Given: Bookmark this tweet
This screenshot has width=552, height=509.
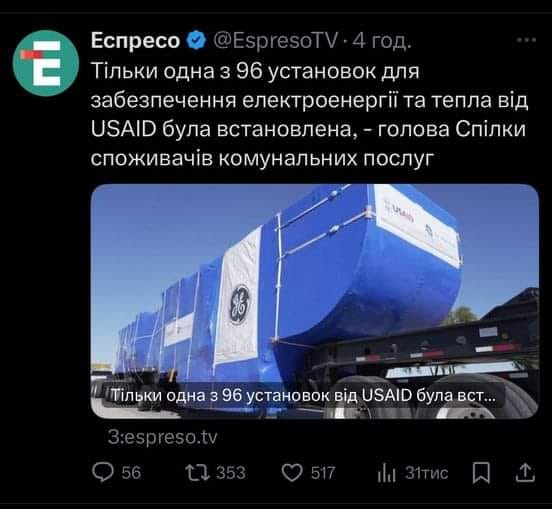Looking at the screenshot, I should (x=481, y=473).
